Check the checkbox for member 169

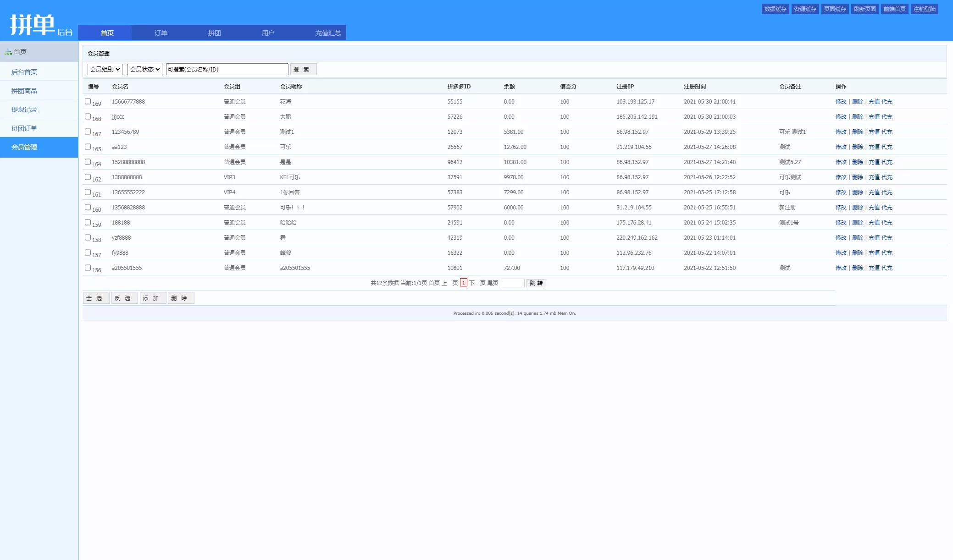point(88,101)
